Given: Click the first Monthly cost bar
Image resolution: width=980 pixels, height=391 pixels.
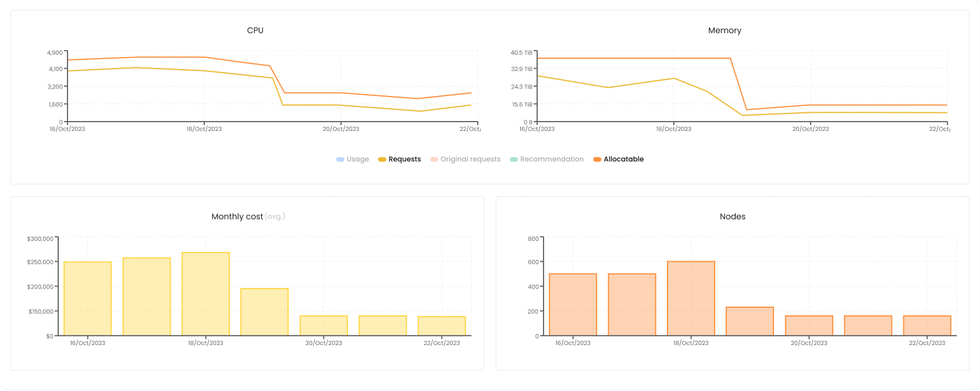Looking at the screenshot, I should coord(87,298).
